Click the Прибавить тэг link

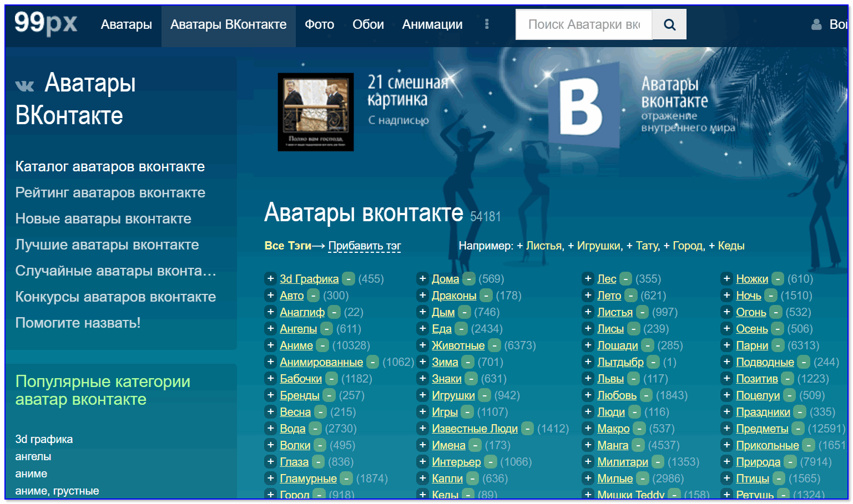pyautogui.click(x=365, y=246)
